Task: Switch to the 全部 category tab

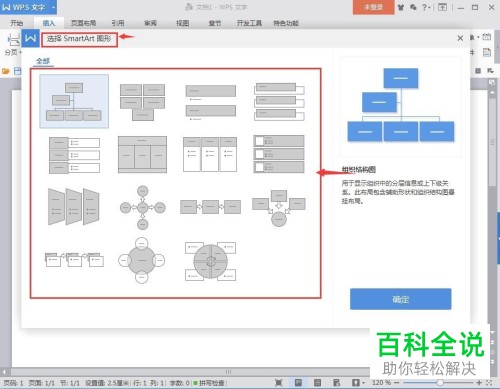Action: [43, 61]
